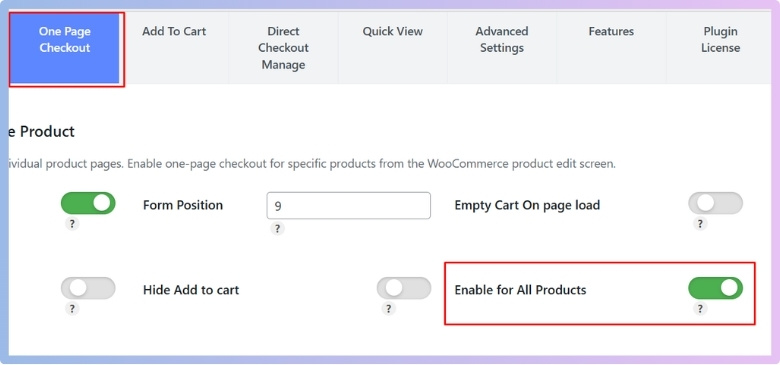Click the Form Position number field
This screenshot has width=780, height=365.
pyautogui.click(x=349, y=205)
